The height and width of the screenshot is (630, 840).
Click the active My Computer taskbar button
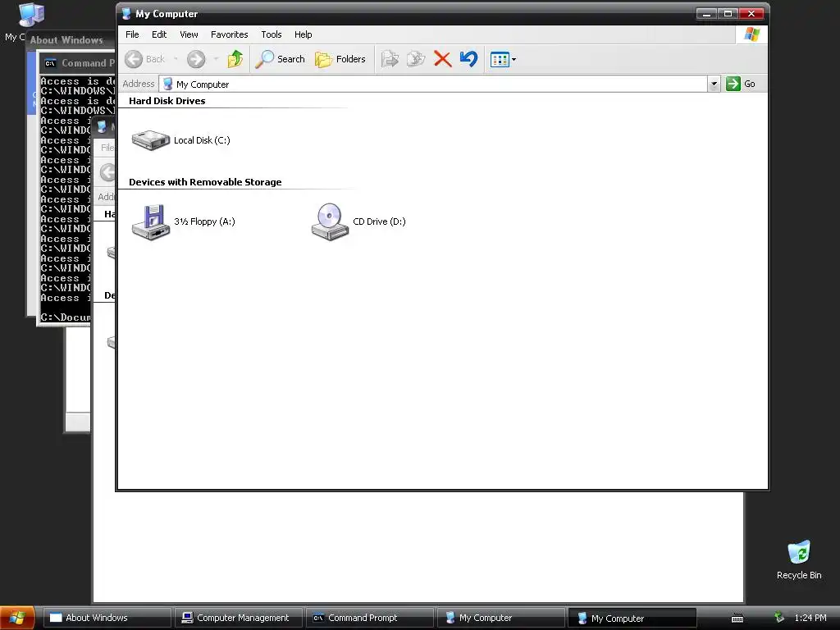[x=632, y=618]
